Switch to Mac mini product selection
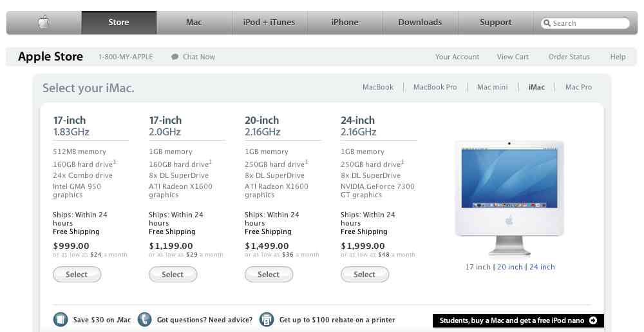 492,87
